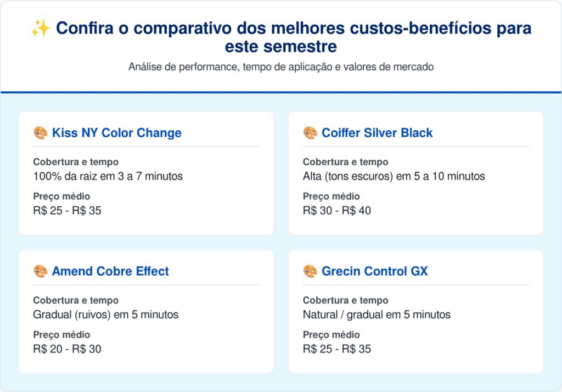Viewport: 562px width, 392px height.
Task: Open the Coiffer Silver Black title
Action: click(x=377, y=133)
